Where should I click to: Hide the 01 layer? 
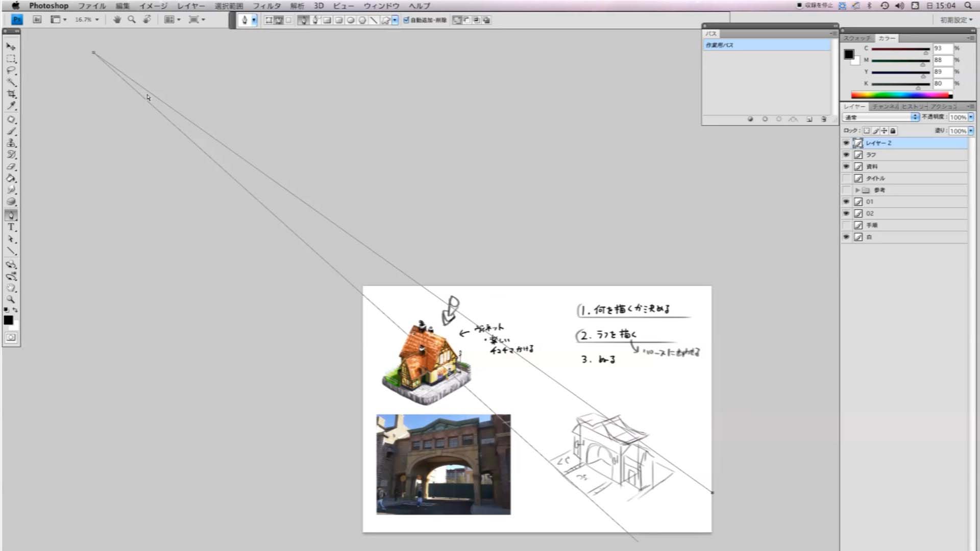click(x=846, y=202)
